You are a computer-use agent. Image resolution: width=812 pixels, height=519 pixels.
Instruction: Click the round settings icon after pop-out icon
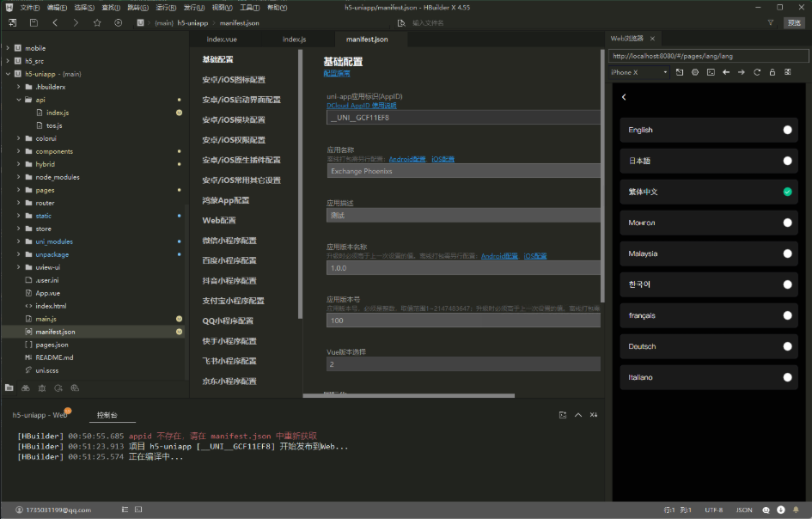(695, 72)
